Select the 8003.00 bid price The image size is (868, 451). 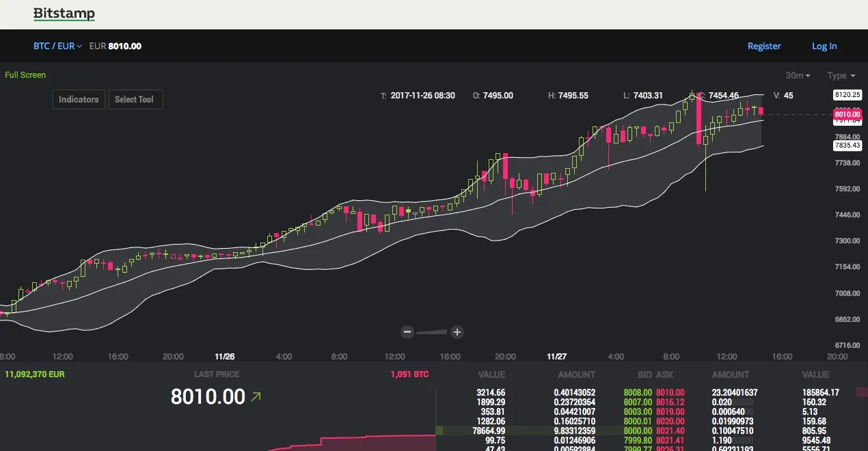click(x=637, y=412)
